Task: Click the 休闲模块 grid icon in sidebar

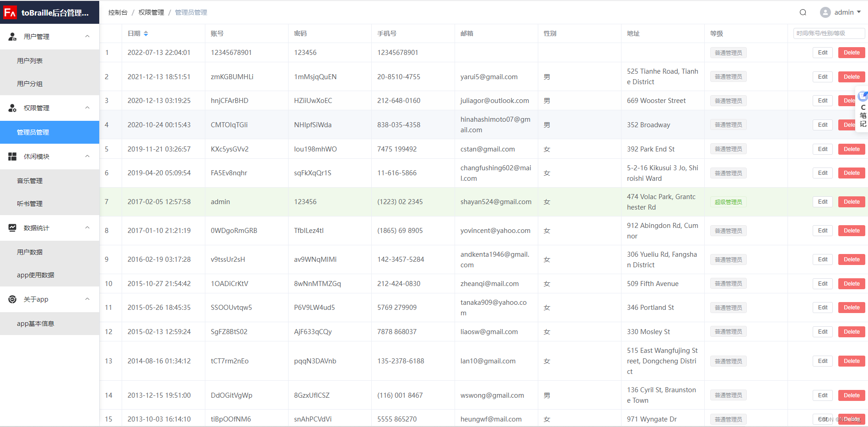Action: coord(12,157)
